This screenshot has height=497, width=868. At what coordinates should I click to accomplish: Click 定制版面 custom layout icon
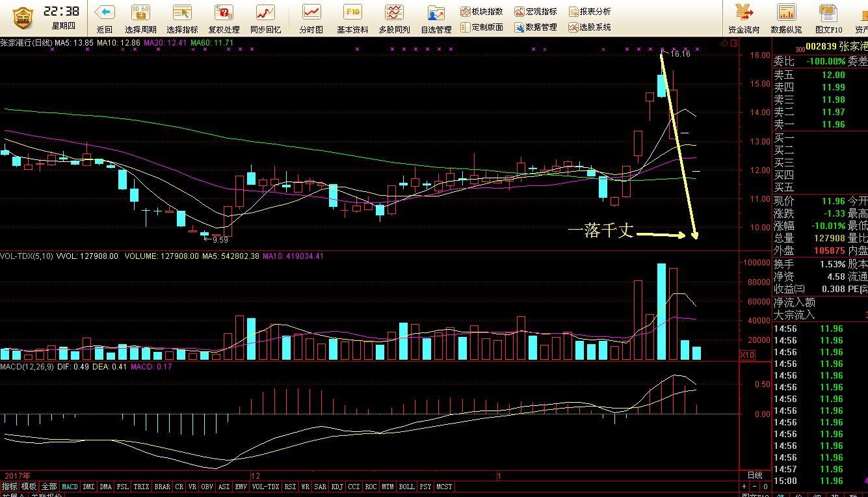pos(465,27)
